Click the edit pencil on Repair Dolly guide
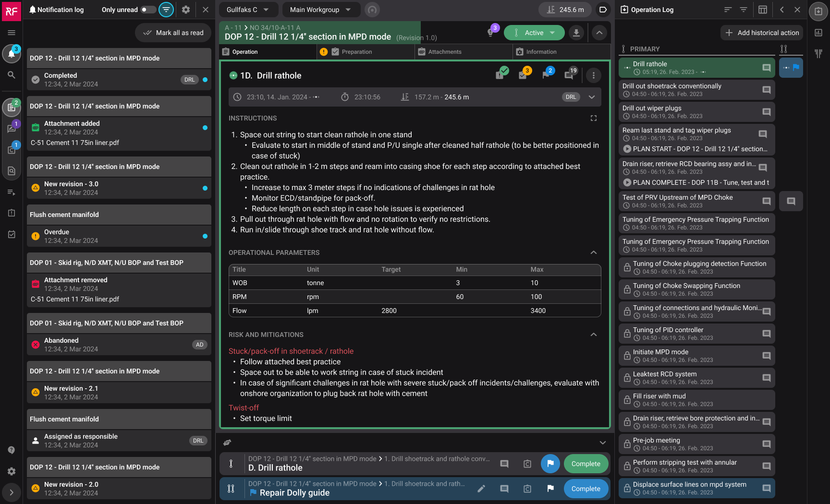This screenshot has width=830, height=504. [x=481, y=489]
